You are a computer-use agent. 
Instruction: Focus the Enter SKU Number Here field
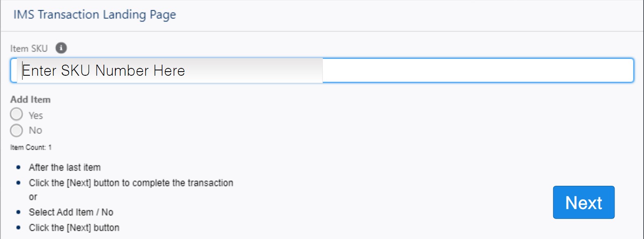pyautogui.click(x=322, y=70)
